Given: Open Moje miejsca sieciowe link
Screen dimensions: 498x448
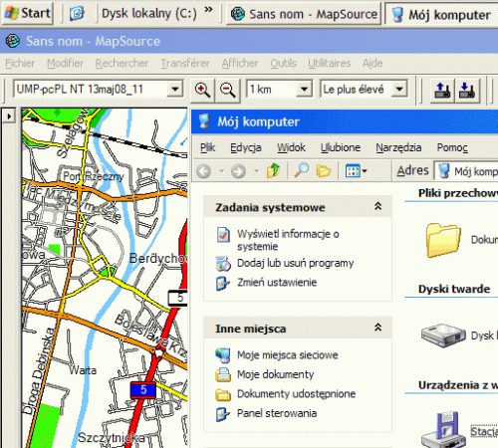Looking at the screenshot, I should (288, 355).
